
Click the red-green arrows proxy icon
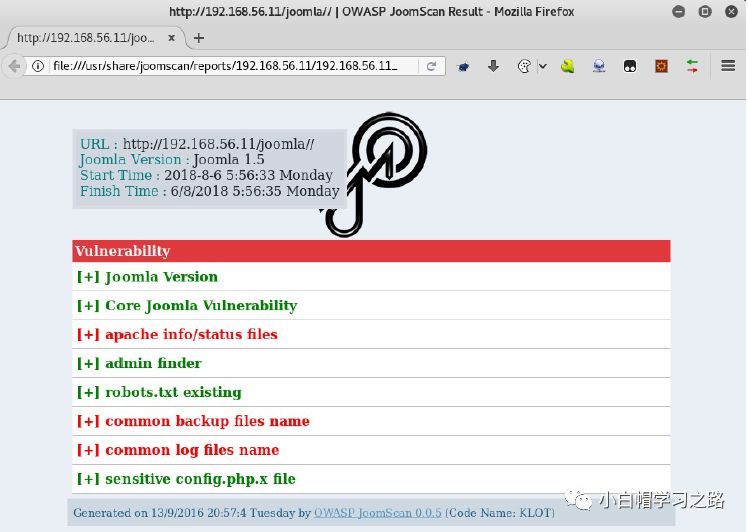tap(692, 66)
